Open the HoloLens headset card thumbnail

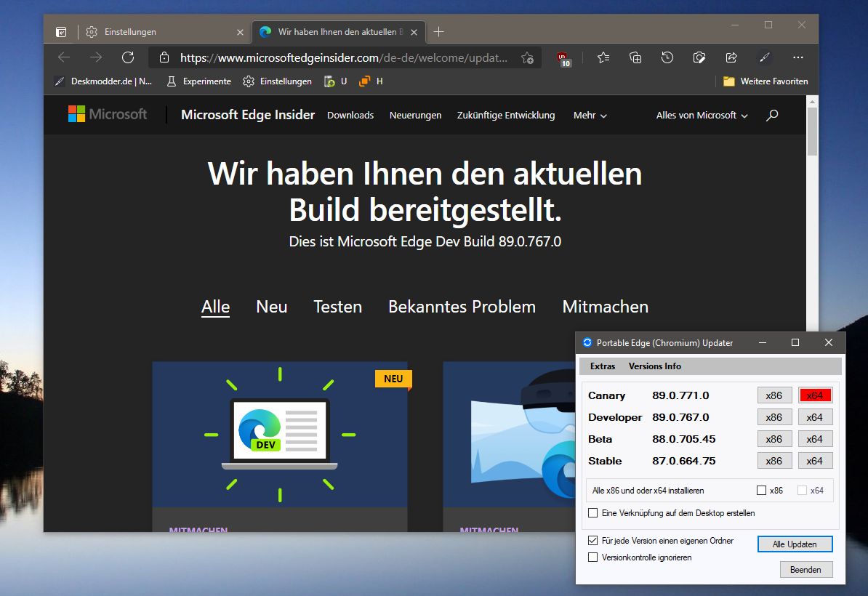click(510, 435)
